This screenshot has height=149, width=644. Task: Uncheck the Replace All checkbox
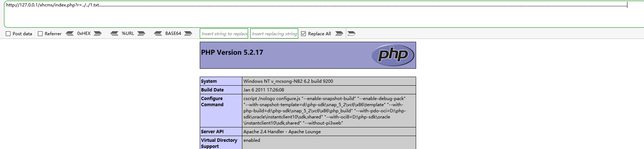point(303,34)
